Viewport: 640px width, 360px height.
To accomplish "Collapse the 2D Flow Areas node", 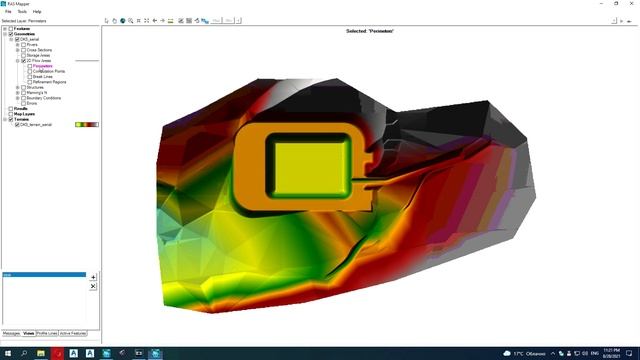I will (x=18, y=60).
